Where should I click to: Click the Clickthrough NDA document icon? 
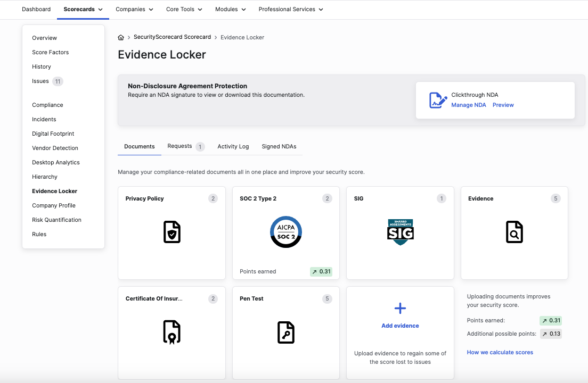click(x=438, y=101)
